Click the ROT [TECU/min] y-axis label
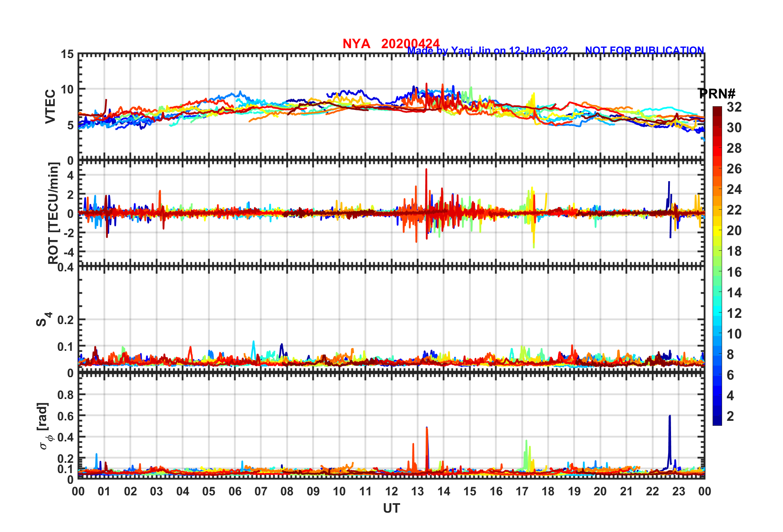Screen dimensions: 783x532 54,213
